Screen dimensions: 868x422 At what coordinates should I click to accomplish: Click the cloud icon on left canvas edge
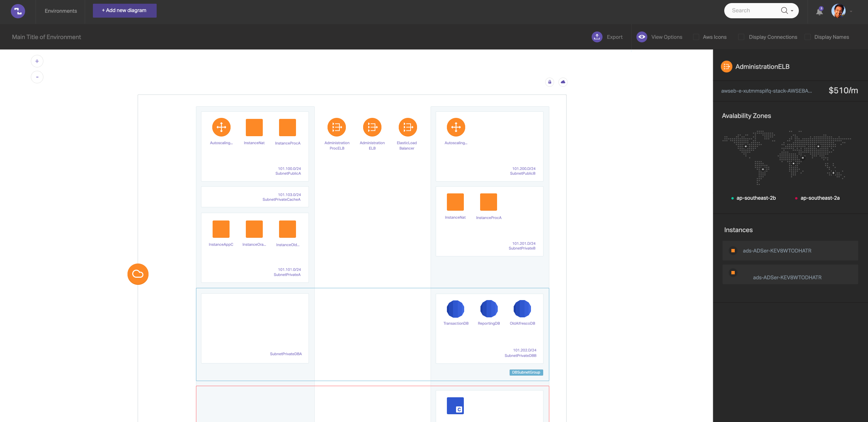138,274
